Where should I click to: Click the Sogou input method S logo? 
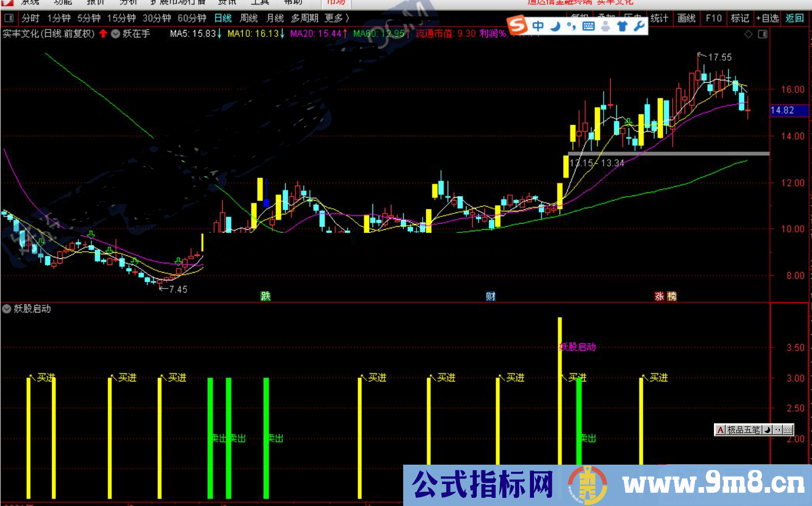[x=517, y=25]
